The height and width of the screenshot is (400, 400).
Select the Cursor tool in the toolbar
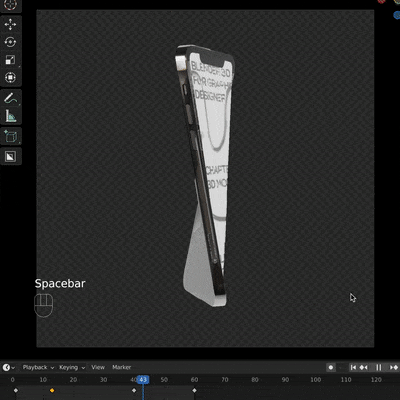coord(10,5)
